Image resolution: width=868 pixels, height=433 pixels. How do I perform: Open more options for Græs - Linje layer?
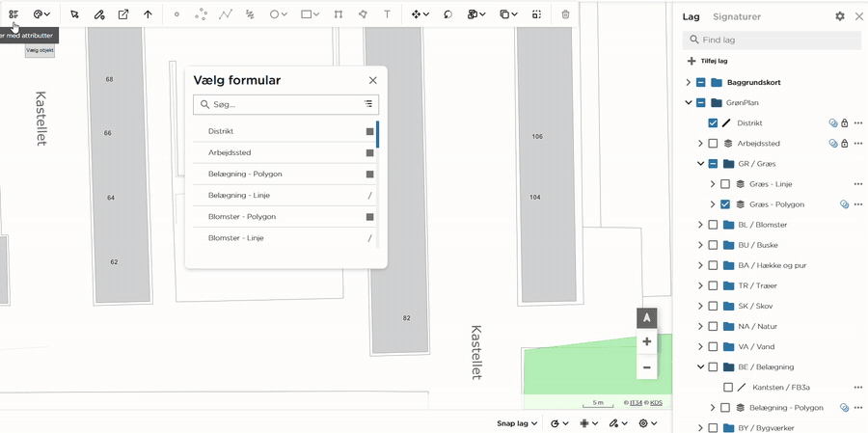point(858,184)
